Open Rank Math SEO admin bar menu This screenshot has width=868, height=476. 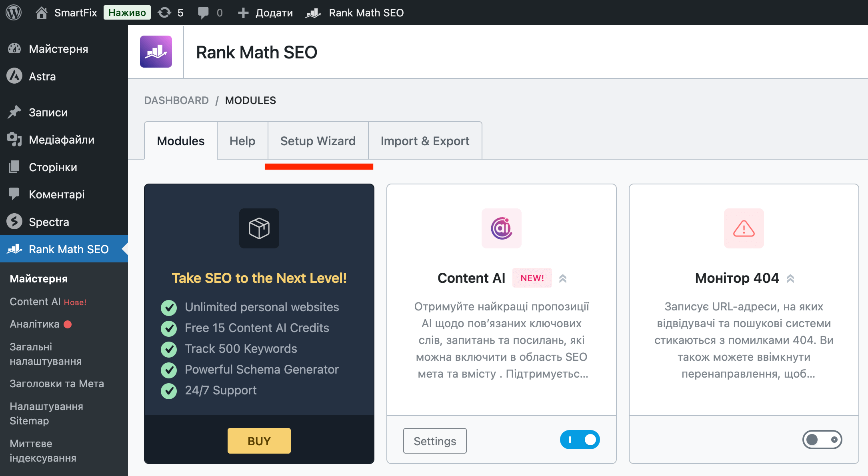[x=355, y=13]
